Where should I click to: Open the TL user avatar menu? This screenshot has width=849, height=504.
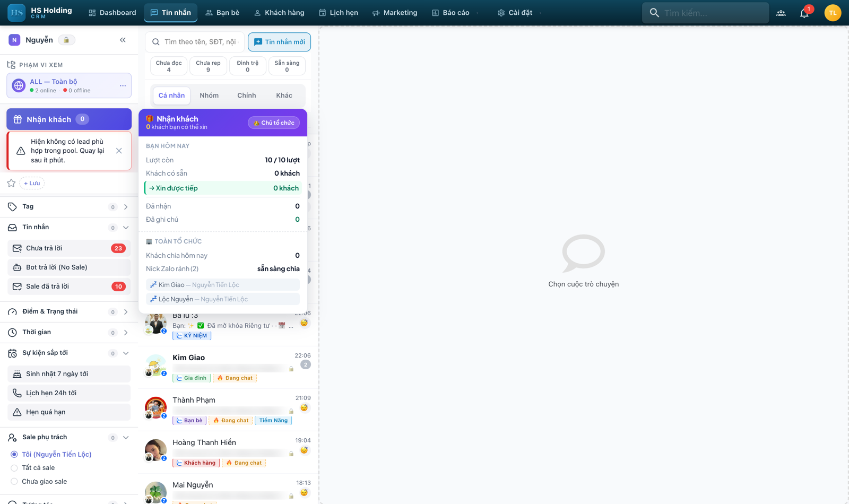tap(833, 13)
